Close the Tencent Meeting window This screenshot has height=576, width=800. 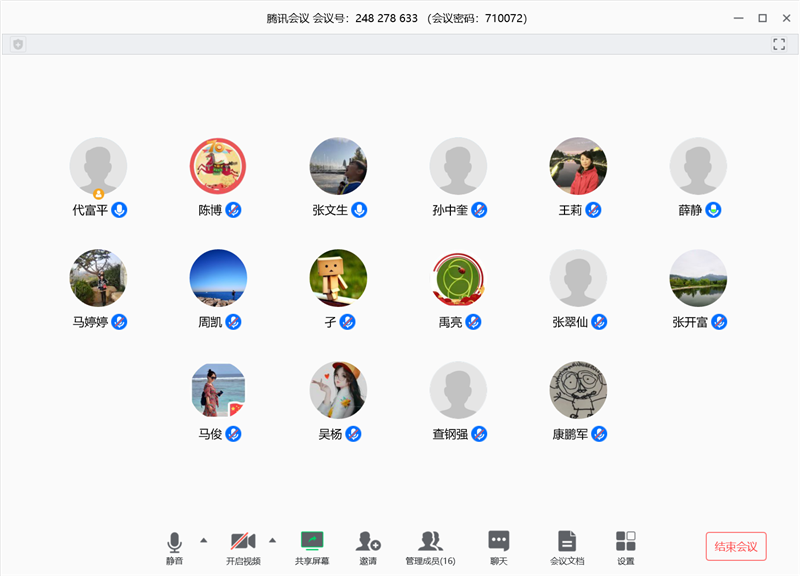[786, 18]
